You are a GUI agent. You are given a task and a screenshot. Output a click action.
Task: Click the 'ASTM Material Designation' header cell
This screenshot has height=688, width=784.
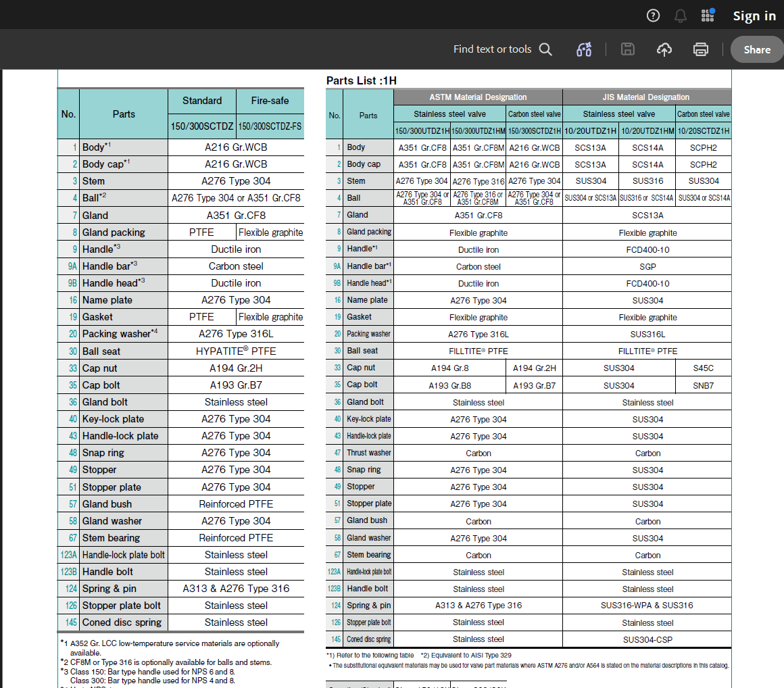coord(478,97)
